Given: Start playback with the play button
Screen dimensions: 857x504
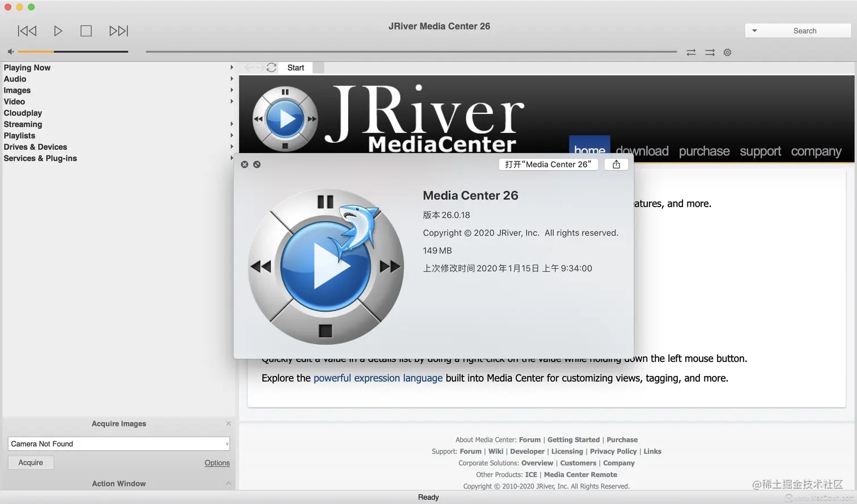Looking at the screenshot, I should click(58, 31).
